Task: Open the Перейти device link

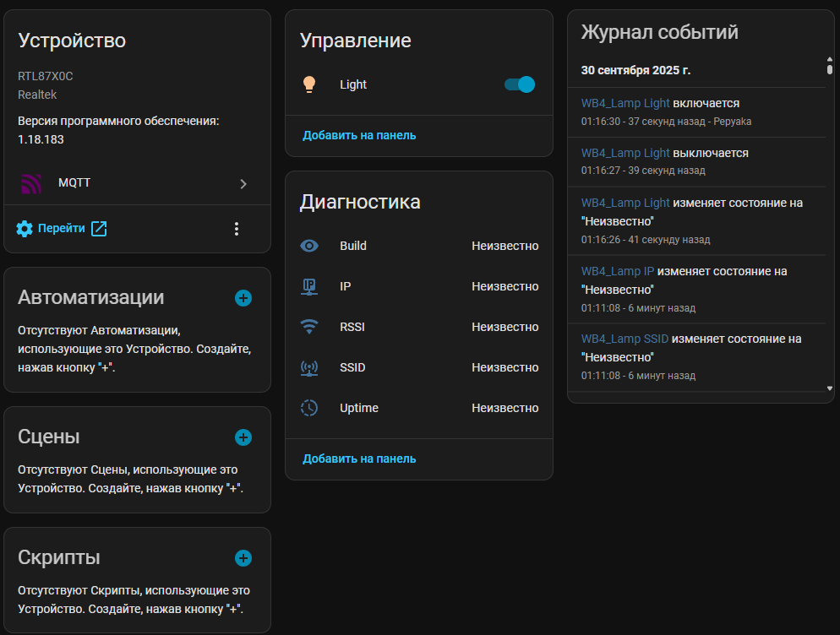Action: 62,229
